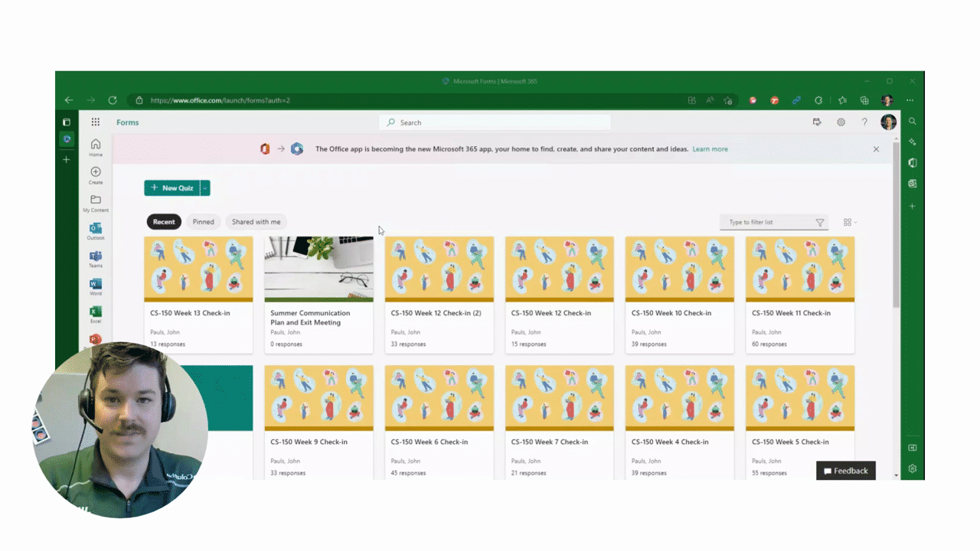Screen dimensions: 980x551
Task: Open the settings gear in Forms header
Action: (x=841, y=122)
